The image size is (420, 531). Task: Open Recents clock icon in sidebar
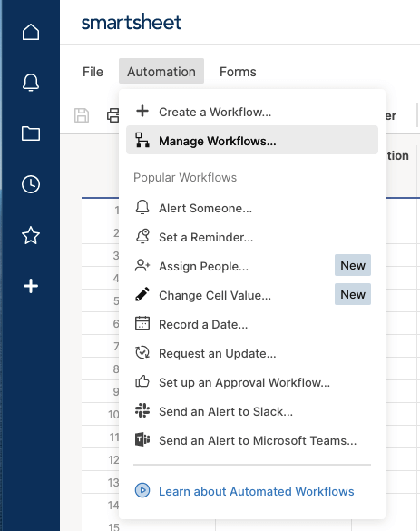point(31,184)
